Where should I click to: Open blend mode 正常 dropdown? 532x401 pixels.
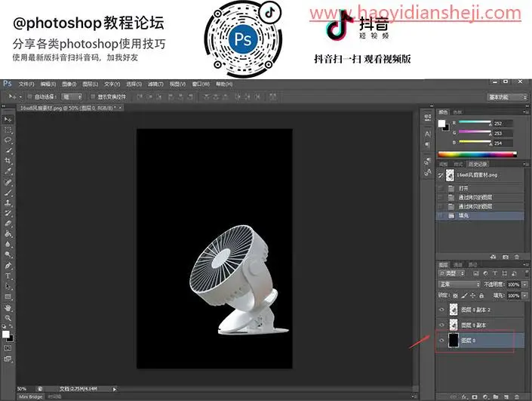pyautogui.click(x=460, y=284)
